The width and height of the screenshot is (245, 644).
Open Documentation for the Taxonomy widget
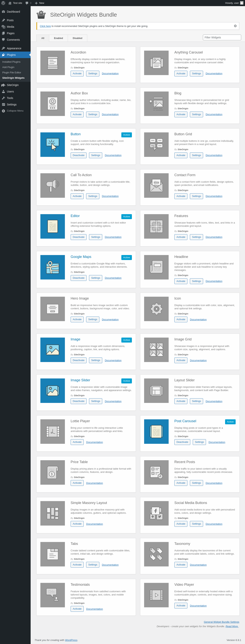pos(198,565)
